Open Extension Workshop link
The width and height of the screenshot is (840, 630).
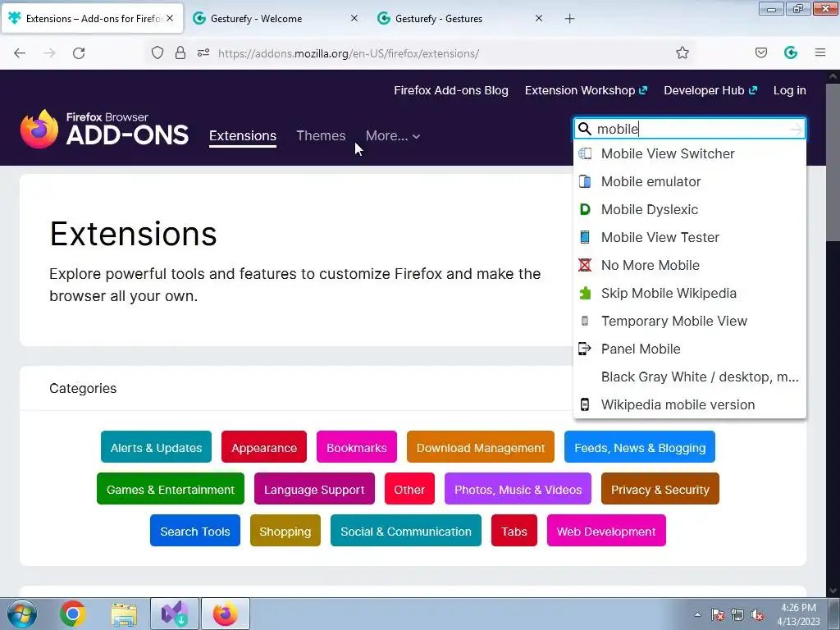point(586,90)
